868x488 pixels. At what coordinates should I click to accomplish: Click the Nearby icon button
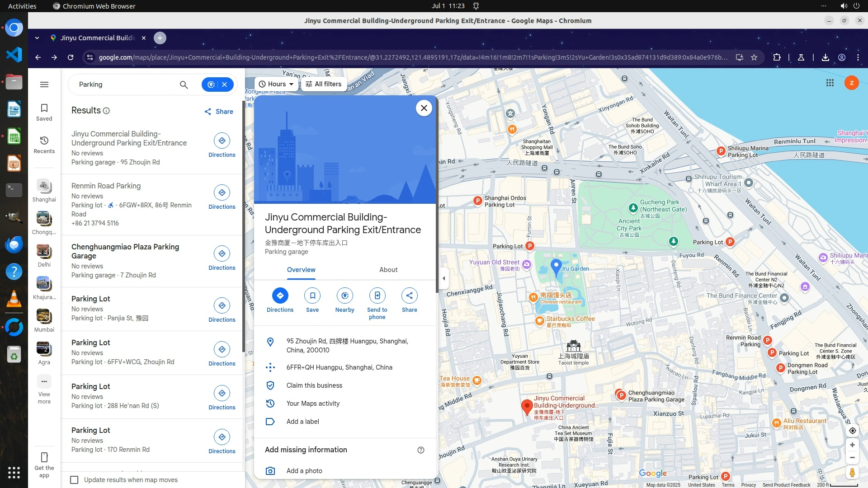click(x=344, y=296)
